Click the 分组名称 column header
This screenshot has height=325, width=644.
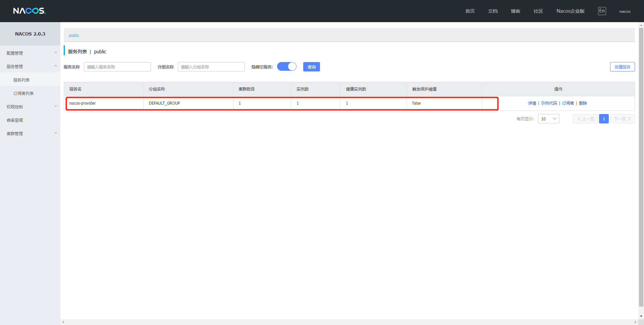click(188, 89)
